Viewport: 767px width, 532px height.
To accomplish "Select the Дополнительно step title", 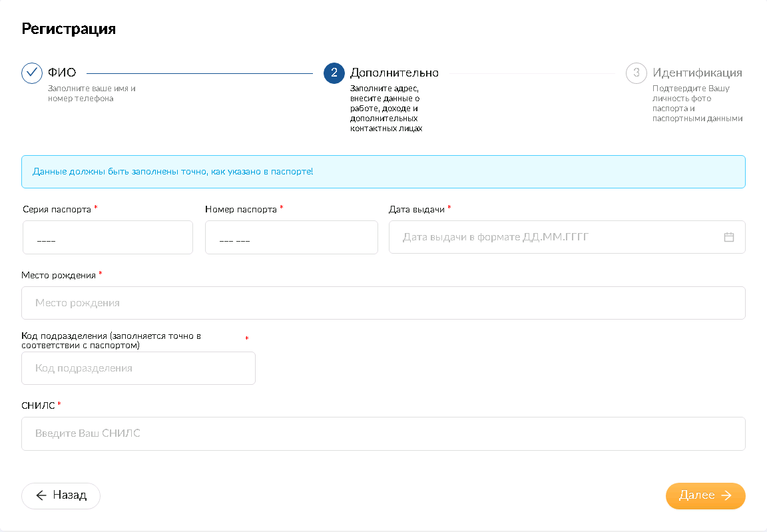I will tap(394, 73).
